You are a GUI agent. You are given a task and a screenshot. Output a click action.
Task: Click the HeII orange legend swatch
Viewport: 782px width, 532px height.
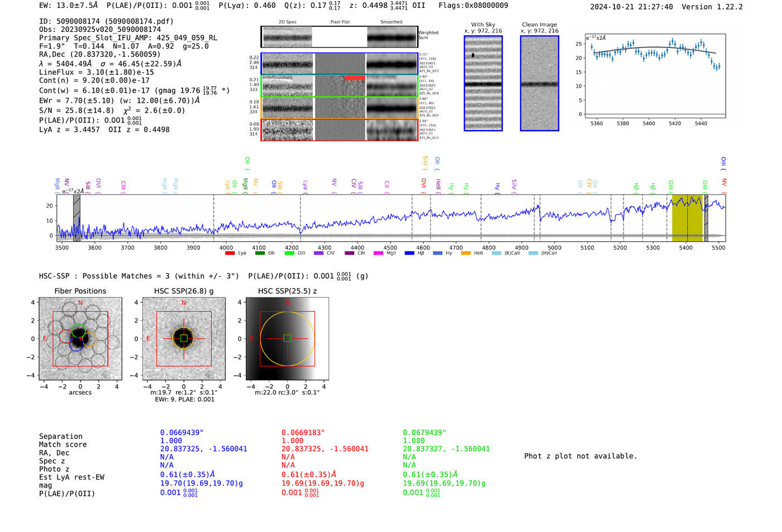coord(466,253)
